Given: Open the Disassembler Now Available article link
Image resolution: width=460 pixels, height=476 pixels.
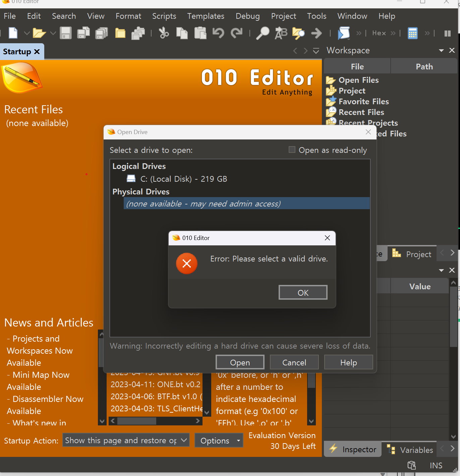Looking at the screenshot, I should [45, 405].
